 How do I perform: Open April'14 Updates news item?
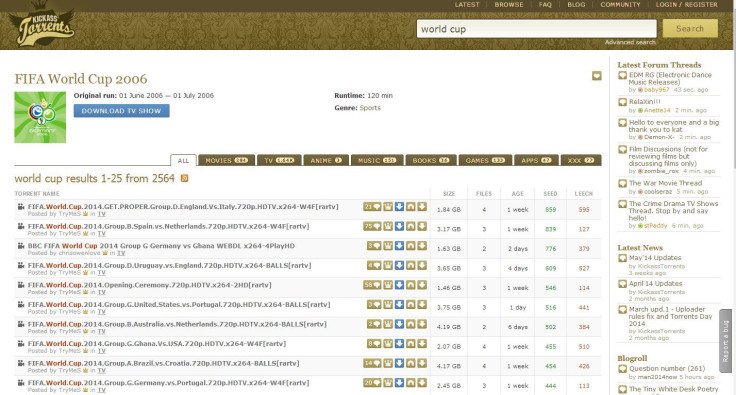pos(655,283)
